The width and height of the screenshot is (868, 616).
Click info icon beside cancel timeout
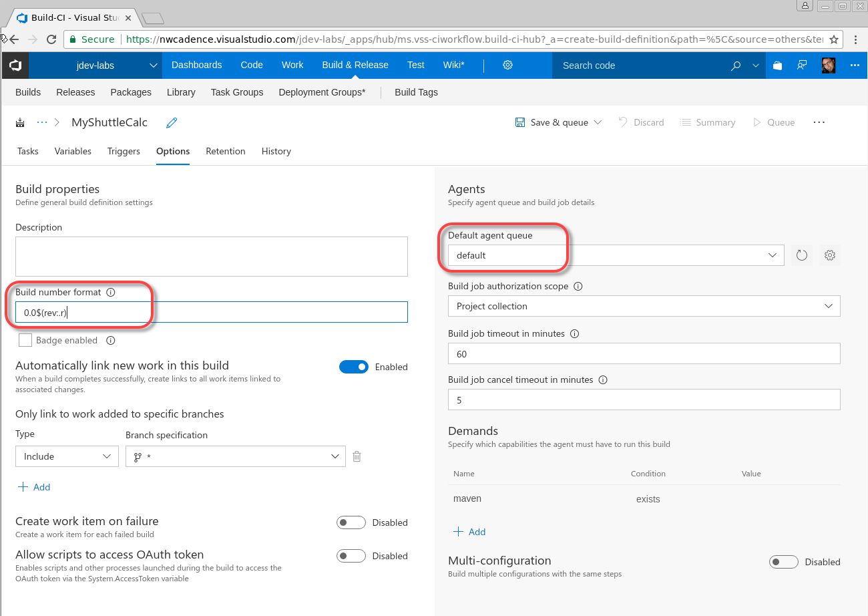pos(603,379)
